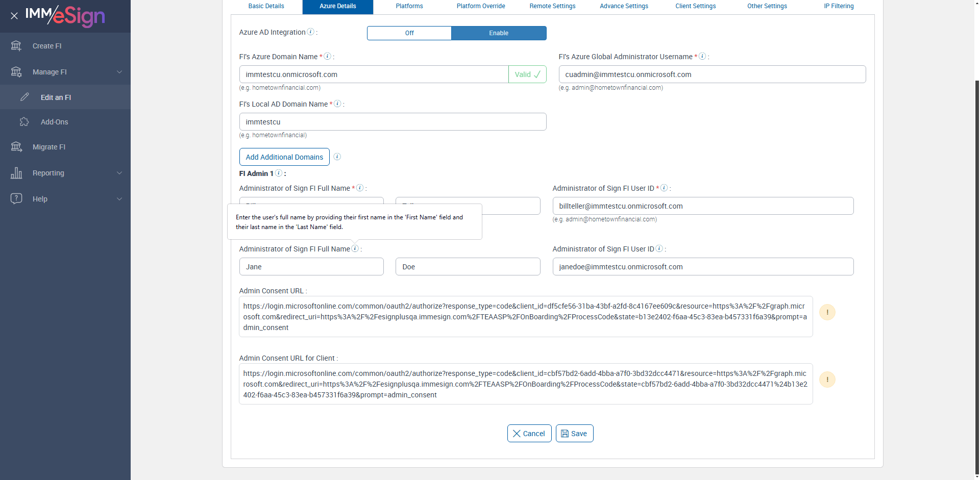Click warning icon next to Admin Consent URL
Viewport: 980px width, 480px height.
click(827, 312)
